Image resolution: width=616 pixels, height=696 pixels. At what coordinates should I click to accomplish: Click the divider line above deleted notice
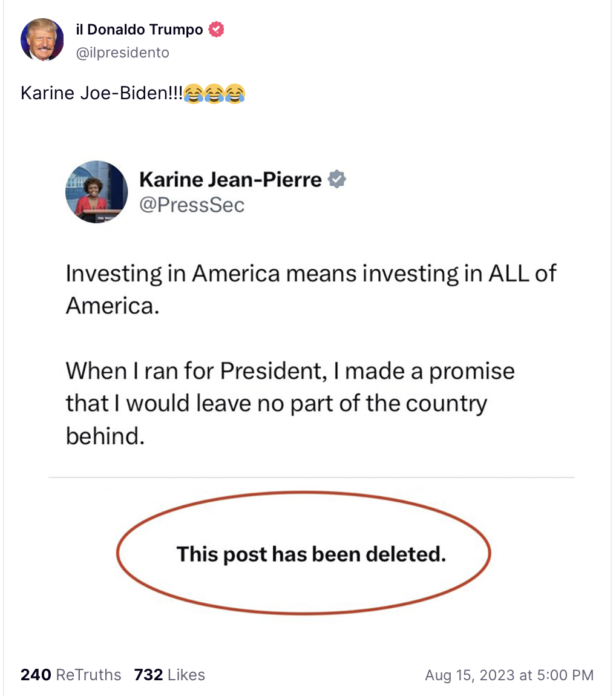(x=312, y=478)
